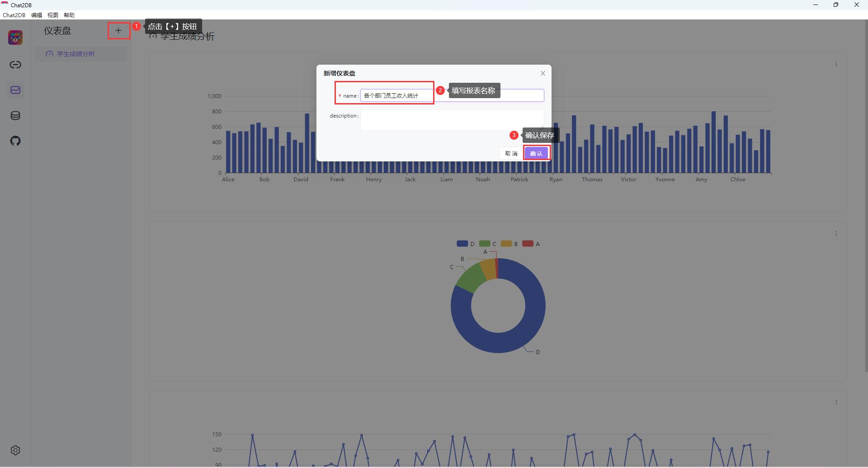Open the 帮助 menu
Screen dimensions: 868x468
coord(69,15)
